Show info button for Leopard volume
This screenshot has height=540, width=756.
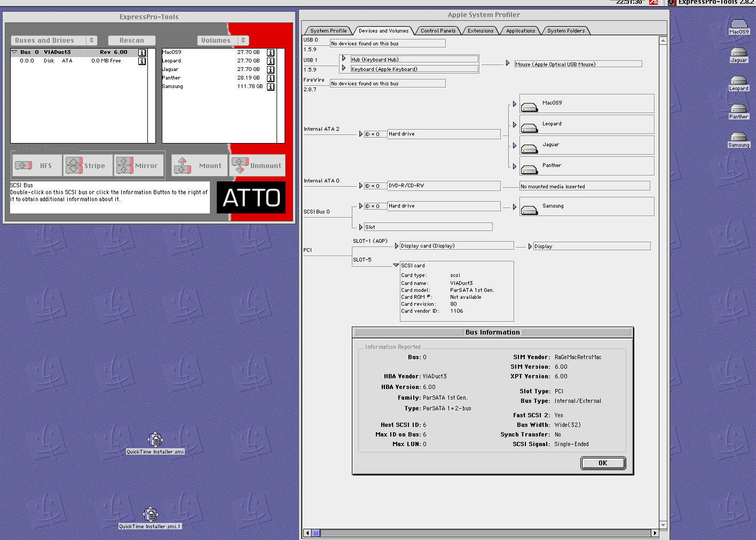click(271, 61)
